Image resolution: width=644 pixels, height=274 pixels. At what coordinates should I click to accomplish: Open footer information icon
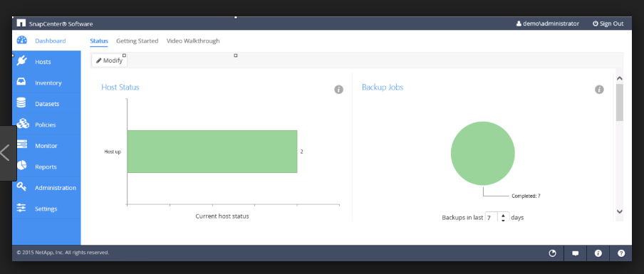click(x=598, y=253)
